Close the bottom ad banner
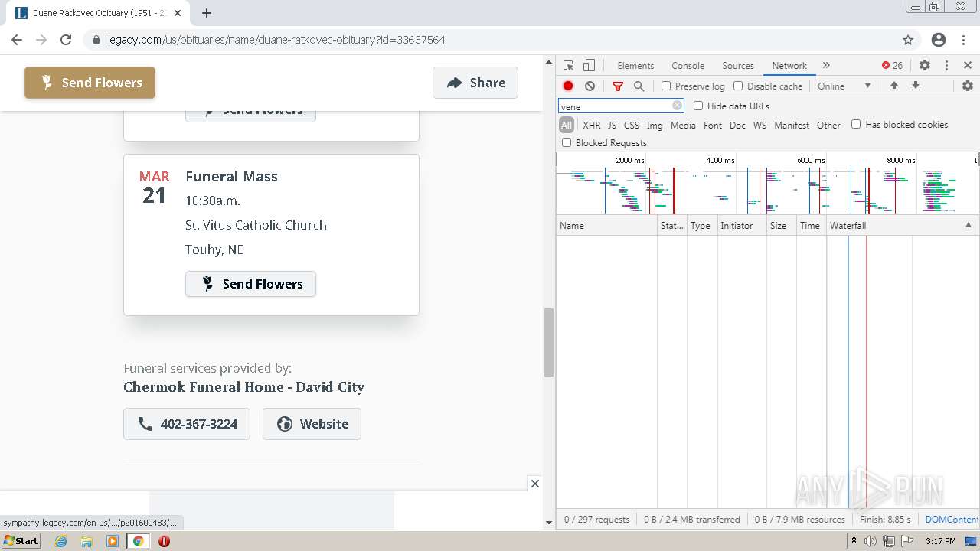 tap(535, 483)
